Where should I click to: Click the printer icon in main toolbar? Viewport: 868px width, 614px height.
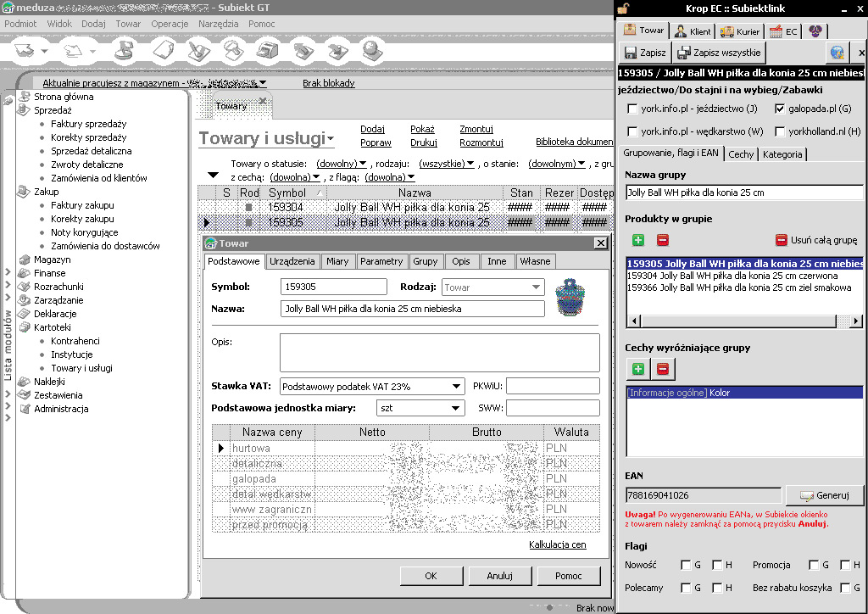[x=268, y=52]
